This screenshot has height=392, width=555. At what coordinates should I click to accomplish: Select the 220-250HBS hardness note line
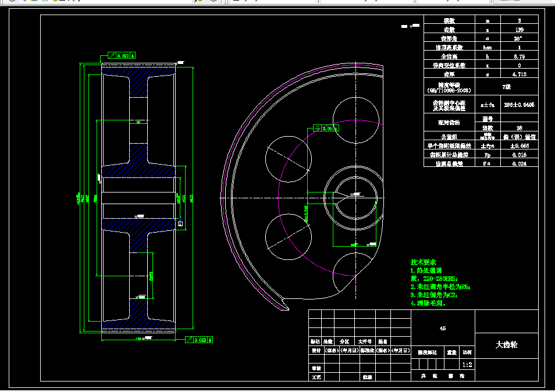[x=434, y=279]
